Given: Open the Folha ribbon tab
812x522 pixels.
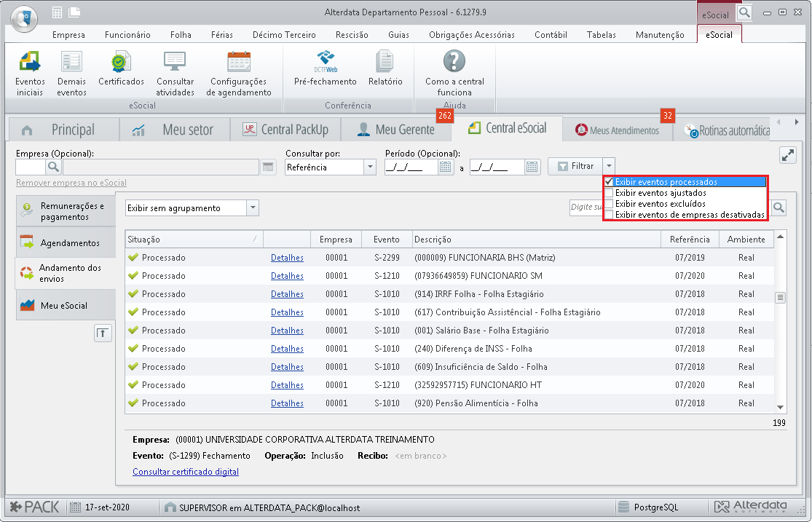Looking at the screenshot, I should [181, 35].
